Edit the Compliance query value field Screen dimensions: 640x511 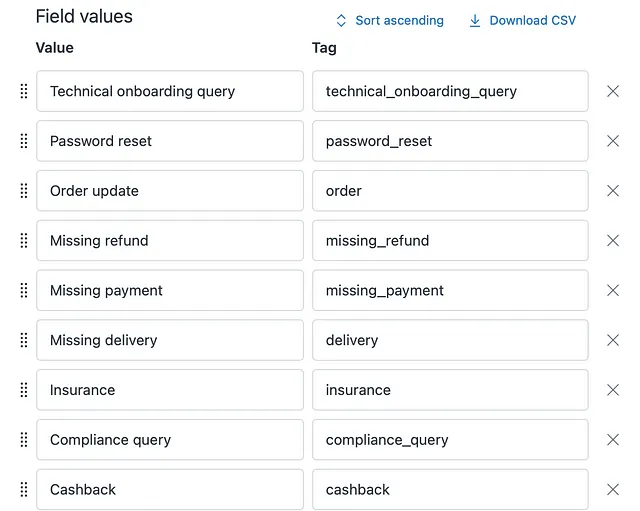click(x=170, y=440)
